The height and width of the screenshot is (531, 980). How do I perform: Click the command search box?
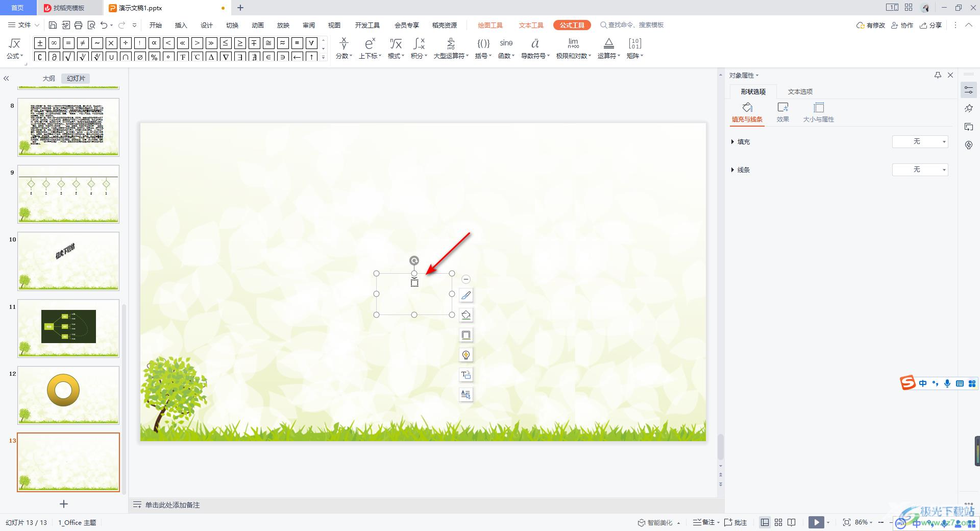632,25
